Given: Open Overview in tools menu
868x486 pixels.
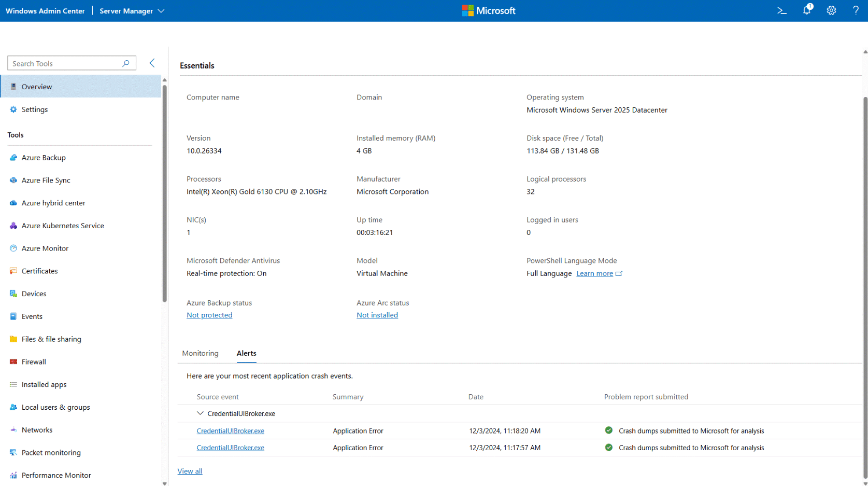Looking at the screenshot, I should tap(81, 87).
